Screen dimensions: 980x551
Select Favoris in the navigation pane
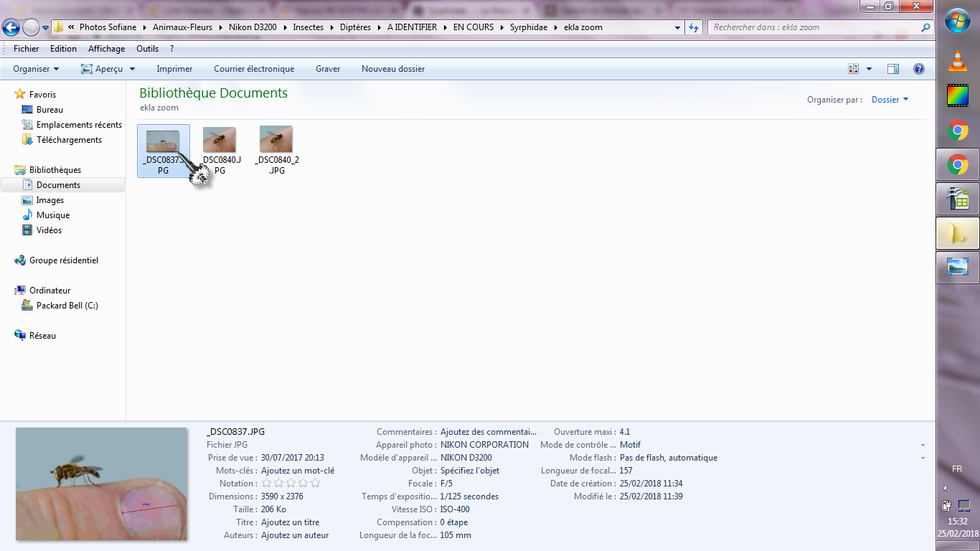click(x=42, y=94)
